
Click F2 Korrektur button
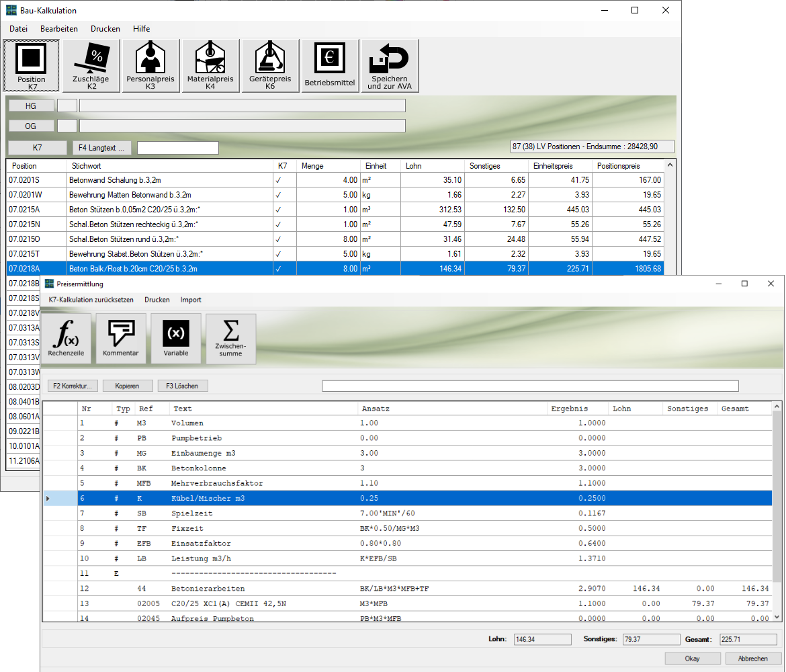(x=73, y=386)
